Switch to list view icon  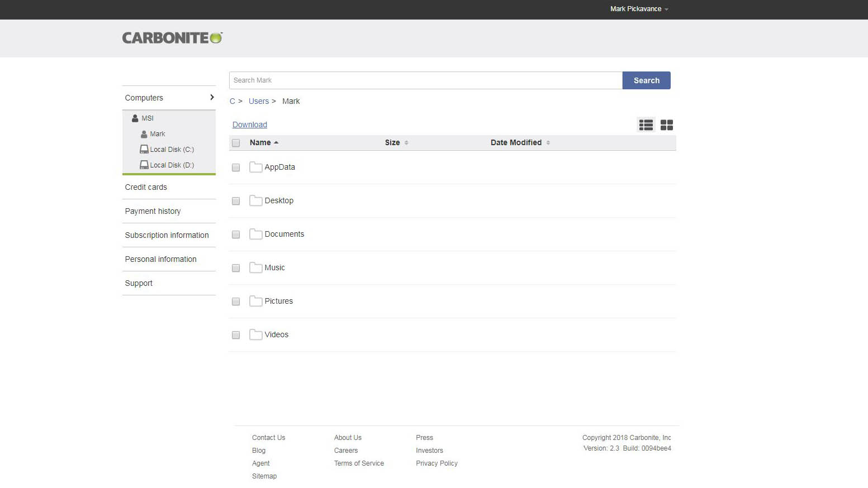click(646, 125)
